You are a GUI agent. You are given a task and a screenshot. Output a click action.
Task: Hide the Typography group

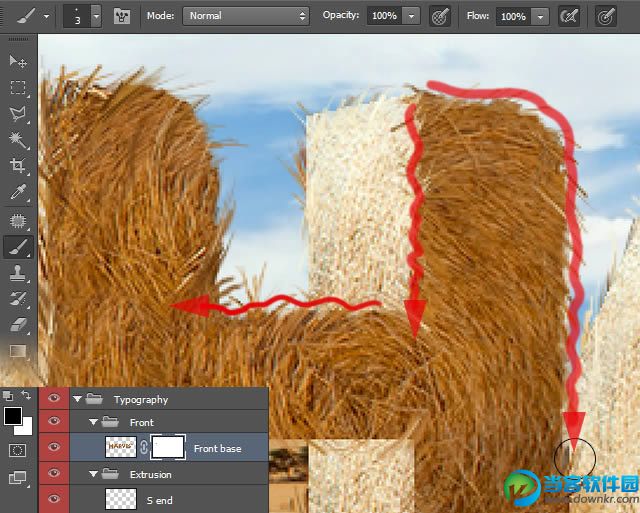54,398
